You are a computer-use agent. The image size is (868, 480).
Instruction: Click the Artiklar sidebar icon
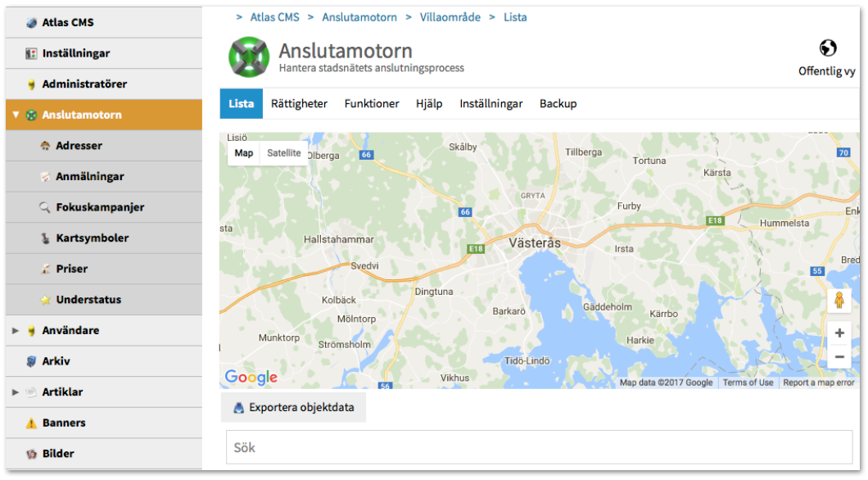coord(32,392)
